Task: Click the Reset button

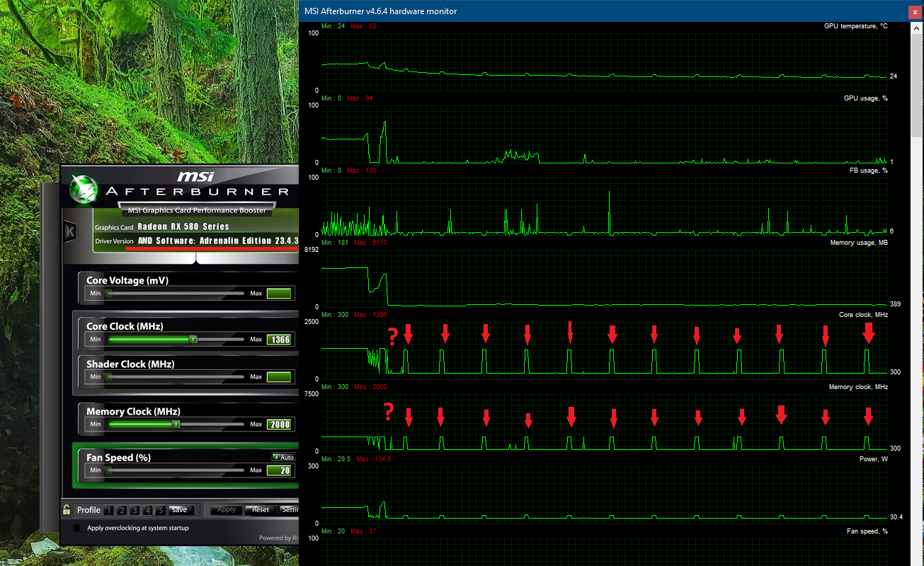Action: pyautogui.click(x=261, y=509)
